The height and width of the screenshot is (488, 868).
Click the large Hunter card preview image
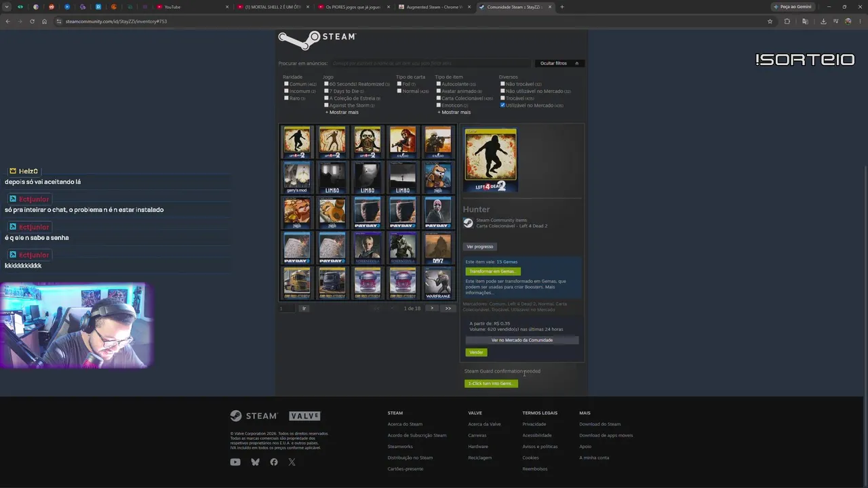click(x=490, y=160)
